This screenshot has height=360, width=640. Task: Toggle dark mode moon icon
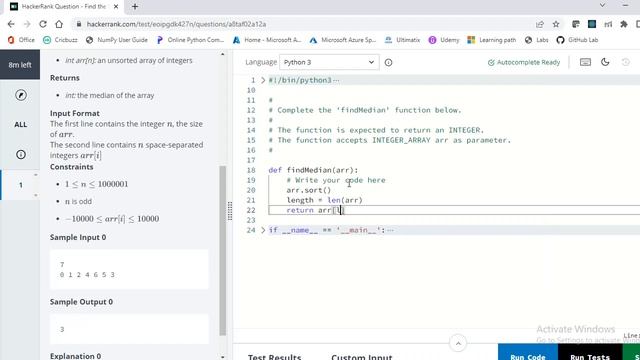pyautogui.click(x=605, y=62)
